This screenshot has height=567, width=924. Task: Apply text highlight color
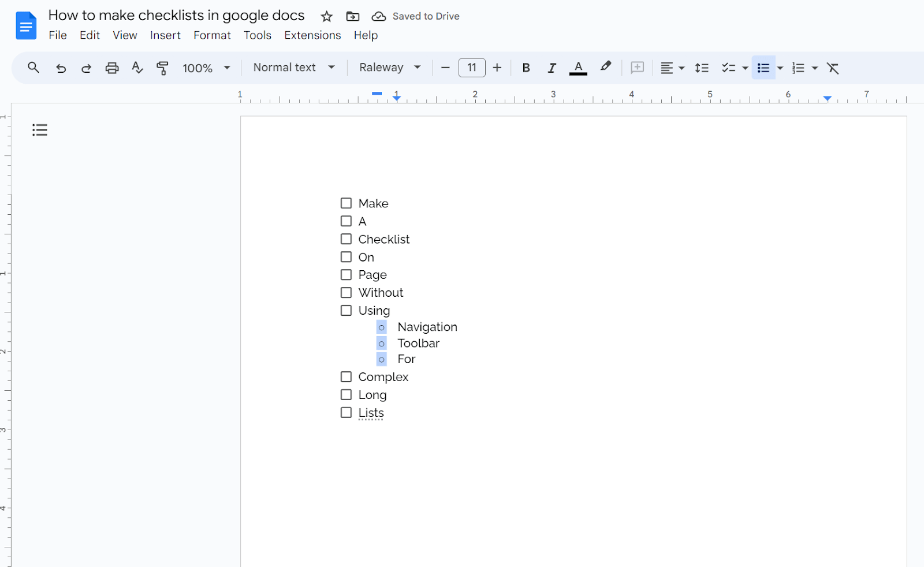point(605,68)
